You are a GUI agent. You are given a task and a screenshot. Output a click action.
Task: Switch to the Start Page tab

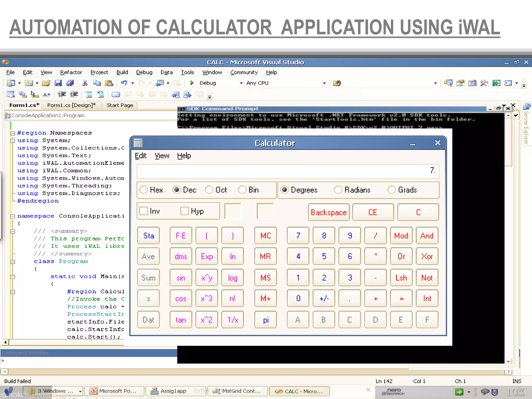(x=120, y=105)
